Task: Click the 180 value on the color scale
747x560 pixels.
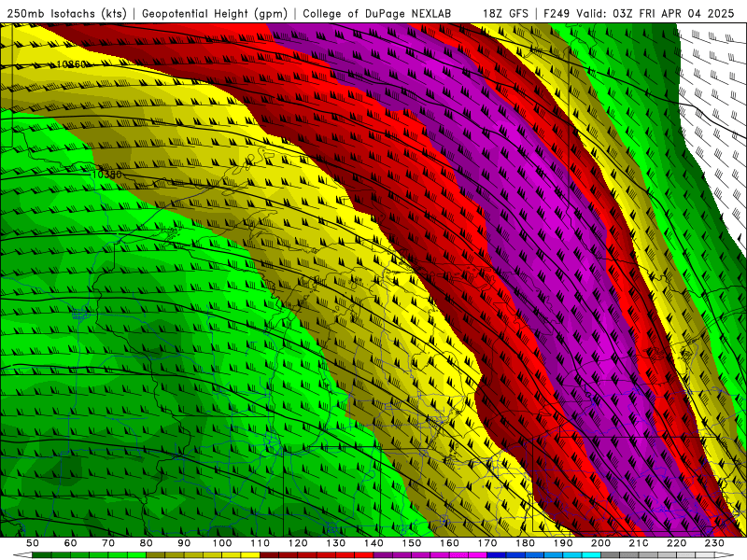Action: tap(525, 543)
